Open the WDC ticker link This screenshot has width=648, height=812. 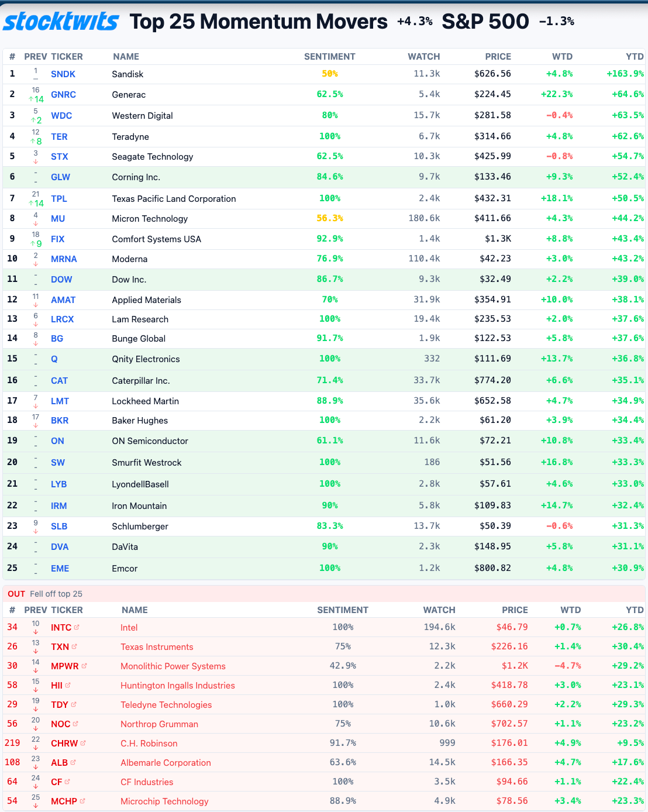point(61,116)
